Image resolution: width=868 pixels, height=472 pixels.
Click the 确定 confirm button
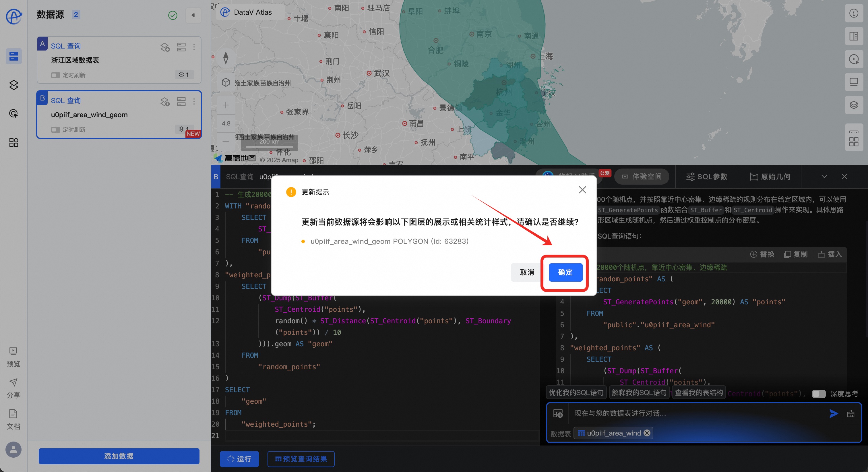pos(565,272)
